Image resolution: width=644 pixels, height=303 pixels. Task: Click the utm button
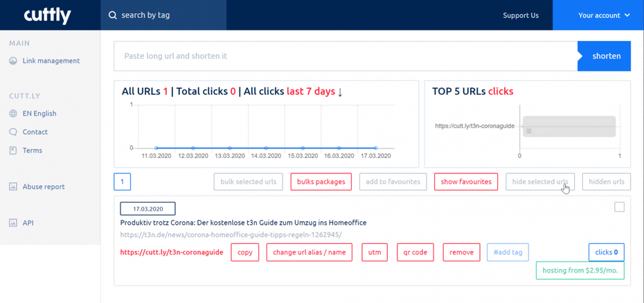[x=375, y=252]
